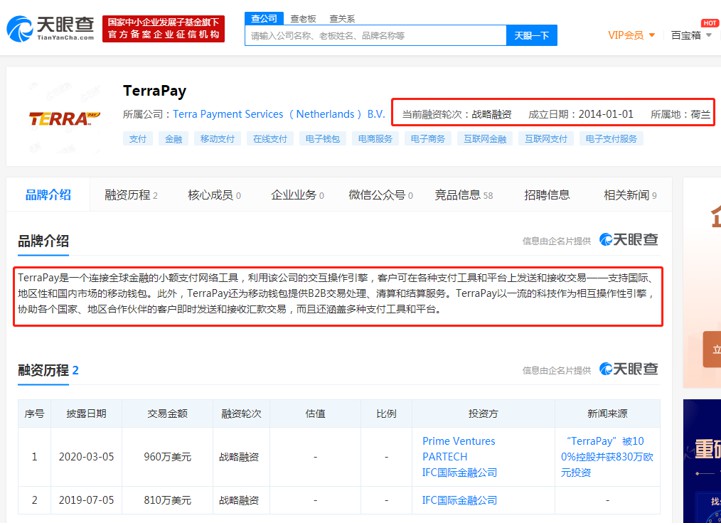The height and width of the screenshot is (525, 721).
Task: Switch to the 融资历程 tab
Action: [x=131, y=195]
